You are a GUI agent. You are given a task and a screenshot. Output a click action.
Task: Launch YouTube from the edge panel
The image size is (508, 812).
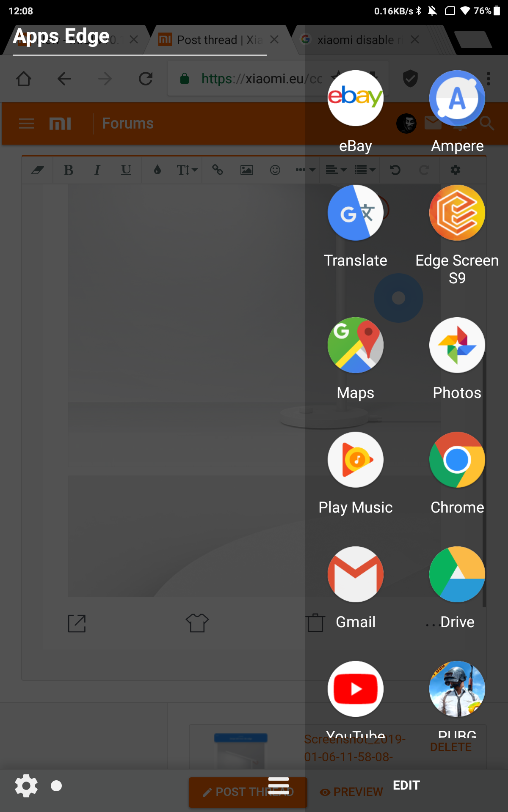(356, 689)
